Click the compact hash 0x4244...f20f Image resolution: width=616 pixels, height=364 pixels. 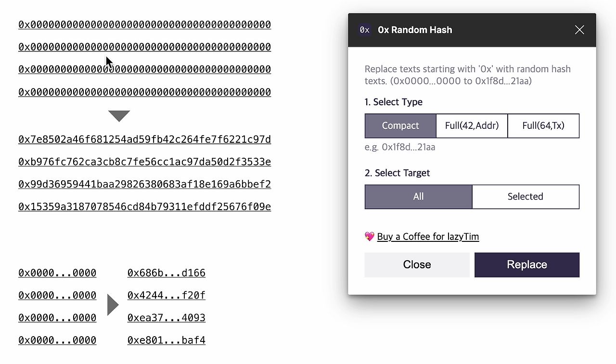point(166,295)
